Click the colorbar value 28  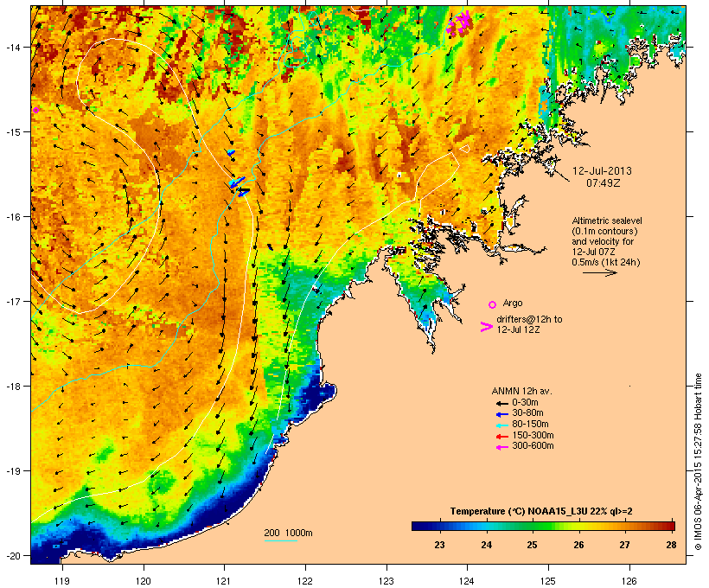tap(671, 545)
